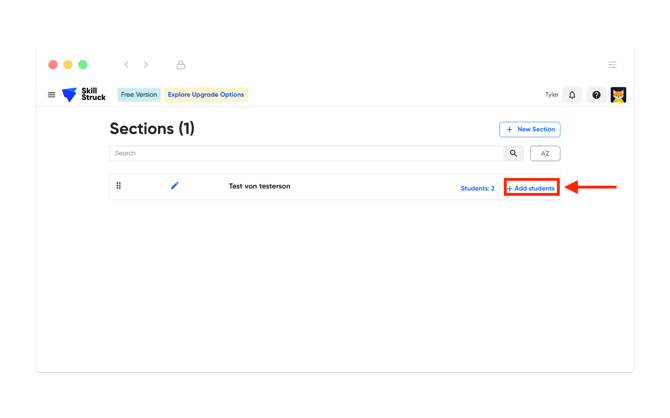The height and width of the screenshot is (418, 670).
Task: Click Add students for the section
Action: [x=531, y=188]
